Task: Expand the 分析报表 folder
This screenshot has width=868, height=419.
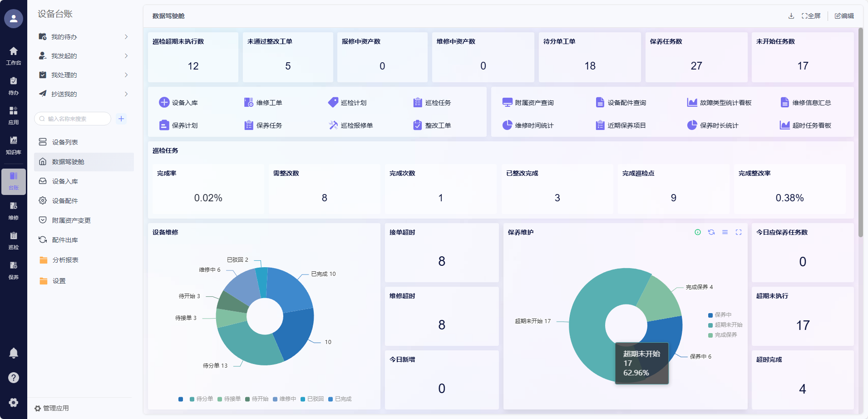Action: tap(65, 260)
